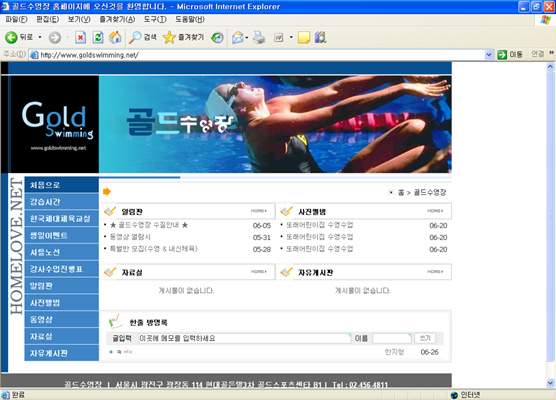
Task: Open the 편집(E) menu
Action: click(x=48, y=20)
